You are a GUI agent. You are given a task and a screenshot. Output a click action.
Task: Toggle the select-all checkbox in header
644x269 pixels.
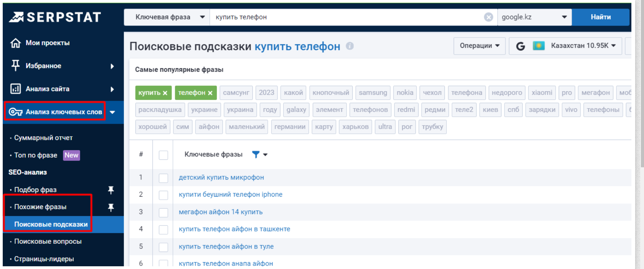coord(163,155)
